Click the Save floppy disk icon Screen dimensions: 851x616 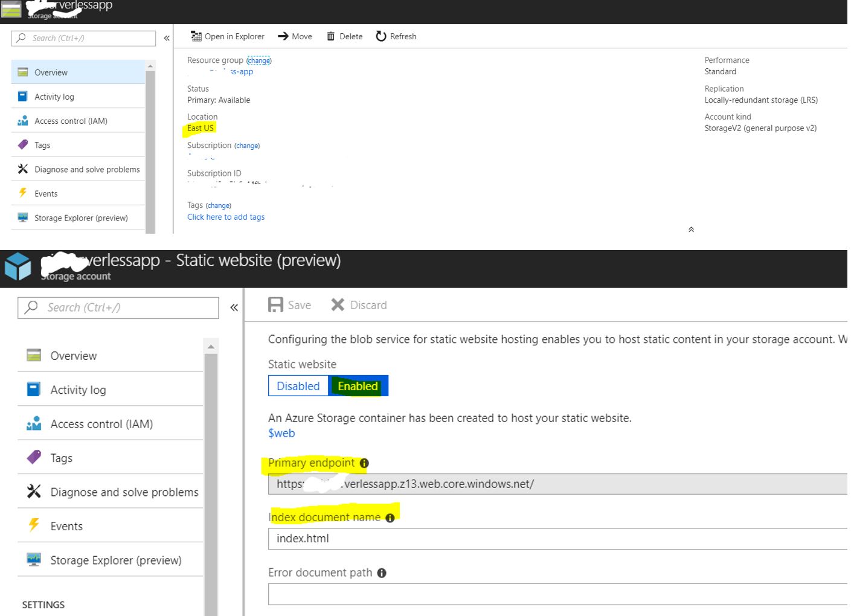275,305
